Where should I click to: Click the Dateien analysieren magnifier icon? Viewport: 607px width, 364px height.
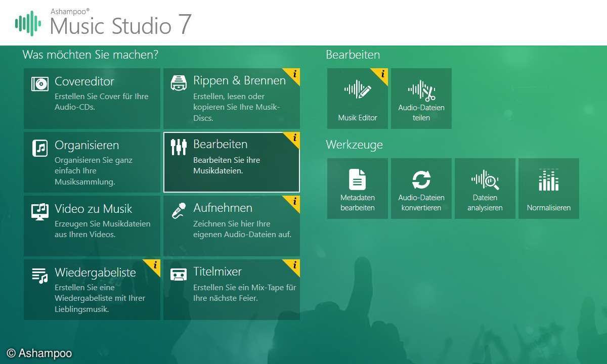pyautogui.click(x=485, y=179)
